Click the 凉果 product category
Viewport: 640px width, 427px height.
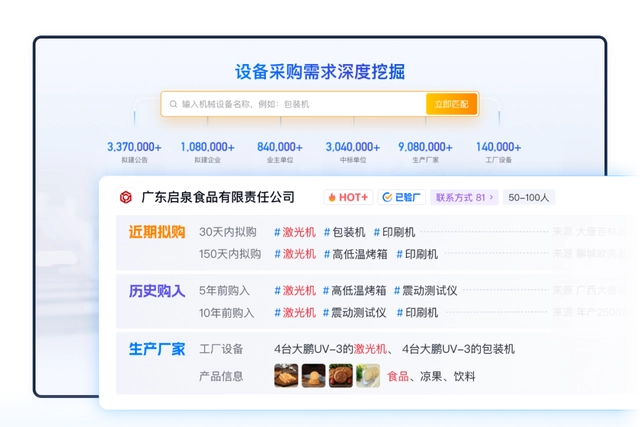pyautogui.click(x=431, y=376)
